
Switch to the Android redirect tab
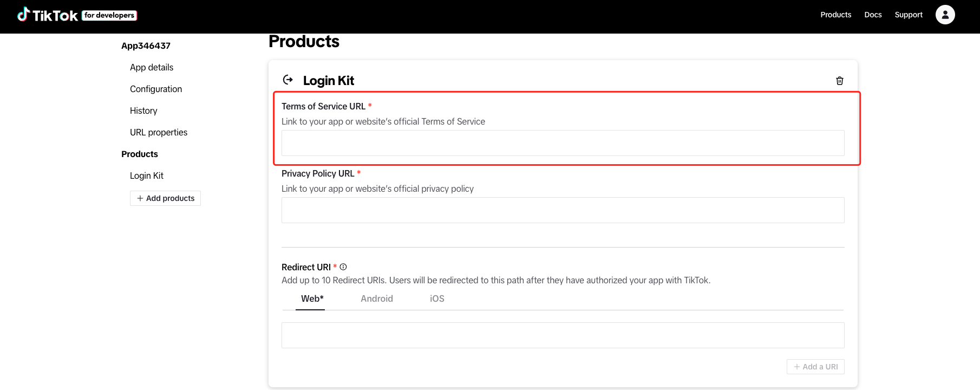click(377, 298)
